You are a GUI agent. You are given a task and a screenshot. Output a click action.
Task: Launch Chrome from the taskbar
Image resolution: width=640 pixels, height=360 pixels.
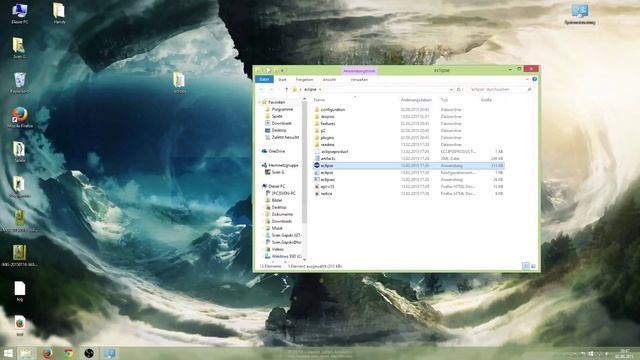68,353
